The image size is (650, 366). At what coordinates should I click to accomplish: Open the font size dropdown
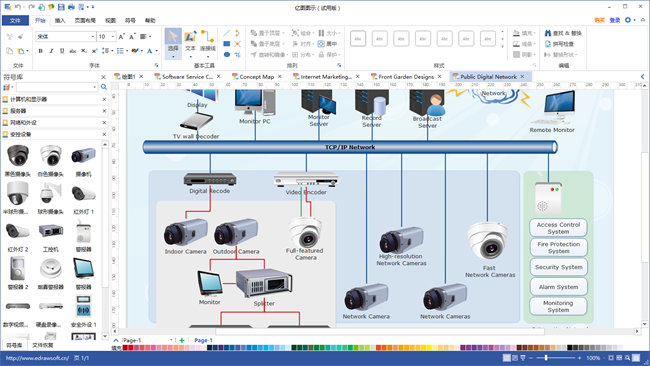[x=113, y=36]
